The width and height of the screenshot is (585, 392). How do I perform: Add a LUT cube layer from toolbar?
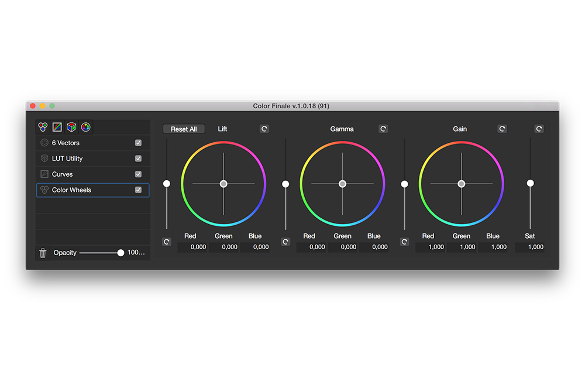pyautogui.click(x=71, y=127)
